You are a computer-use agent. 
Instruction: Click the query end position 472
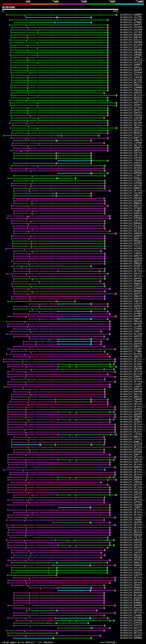click(115, 11)
